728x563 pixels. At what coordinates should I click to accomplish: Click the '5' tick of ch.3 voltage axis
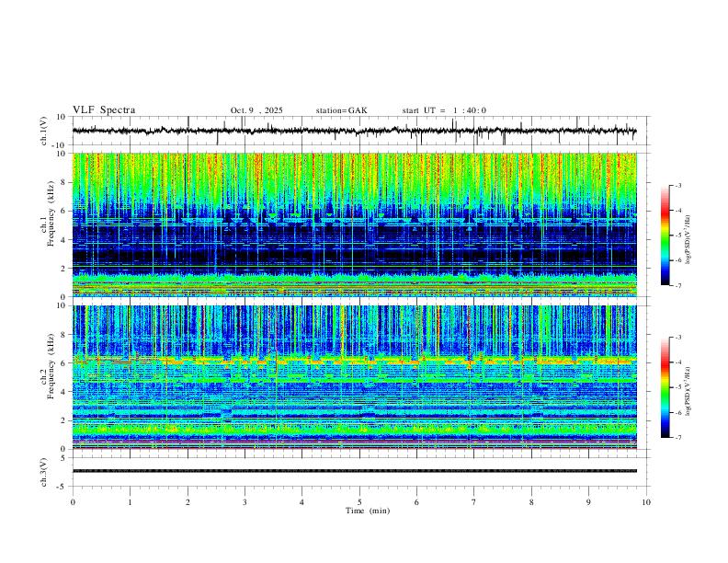(x=63, y=458)
